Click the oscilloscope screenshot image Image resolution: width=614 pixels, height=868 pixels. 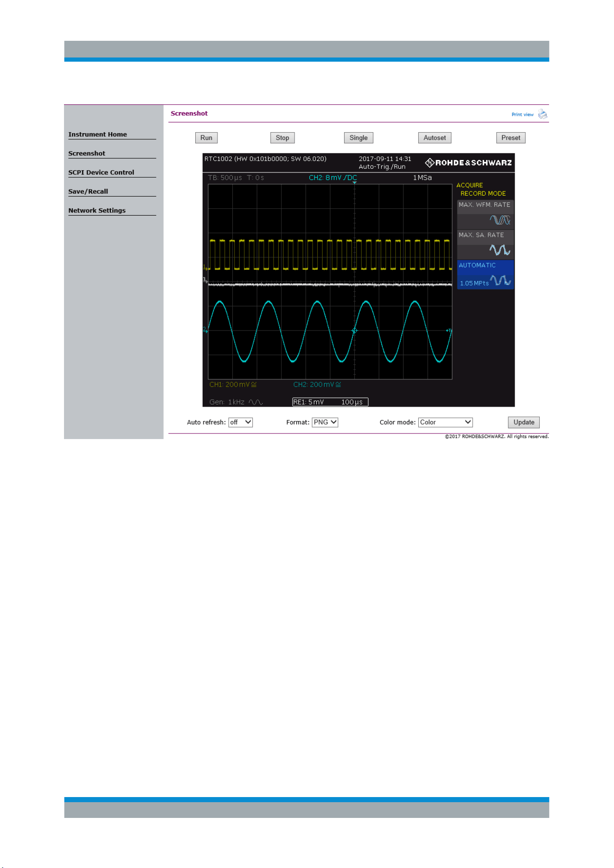point(358,280)
